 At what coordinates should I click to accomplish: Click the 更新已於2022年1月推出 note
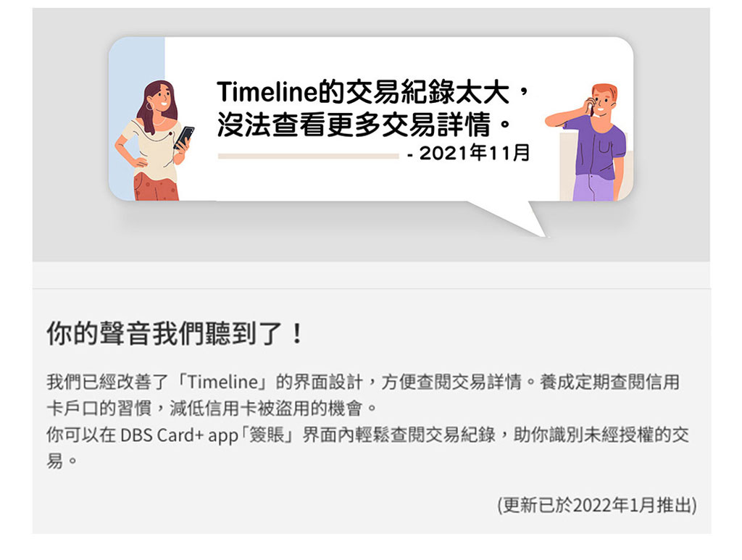[597, 505]
